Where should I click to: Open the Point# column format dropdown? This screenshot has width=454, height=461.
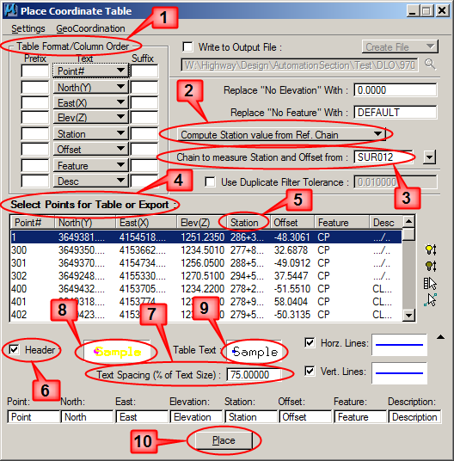click(90, 71)
